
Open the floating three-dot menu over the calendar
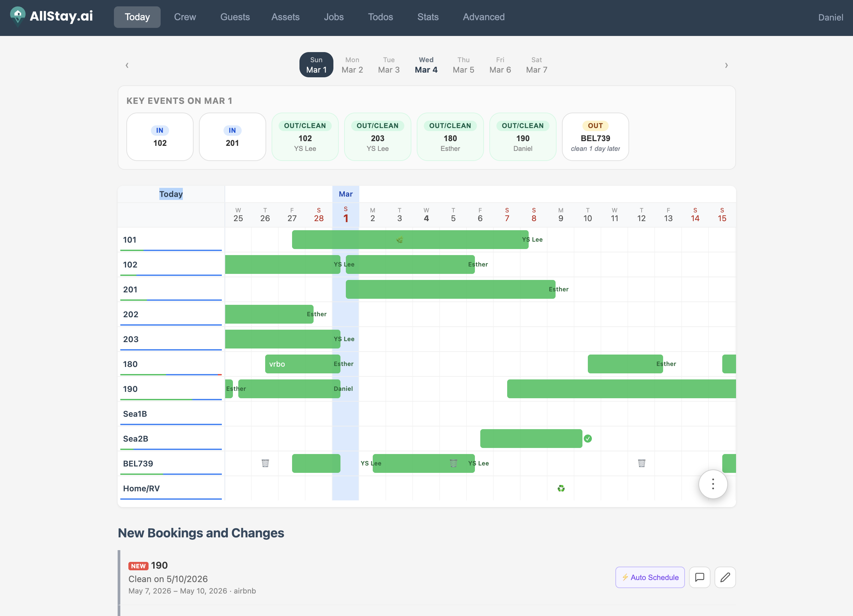click(713, 484)
